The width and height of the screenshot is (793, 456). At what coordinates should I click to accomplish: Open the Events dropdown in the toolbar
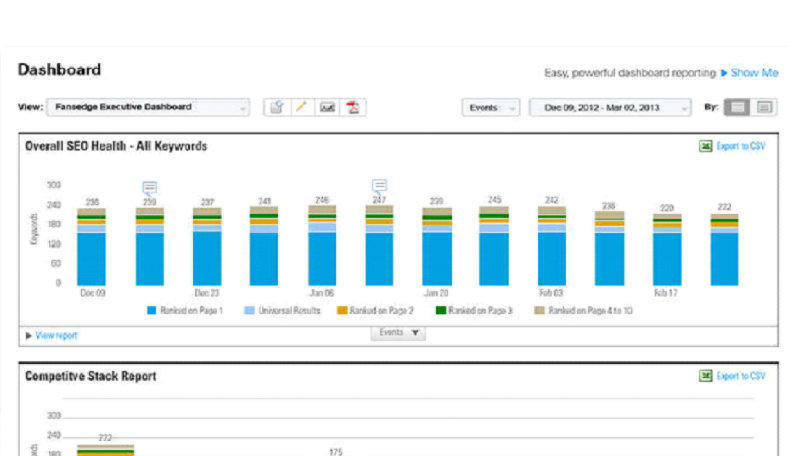[491, 108]
